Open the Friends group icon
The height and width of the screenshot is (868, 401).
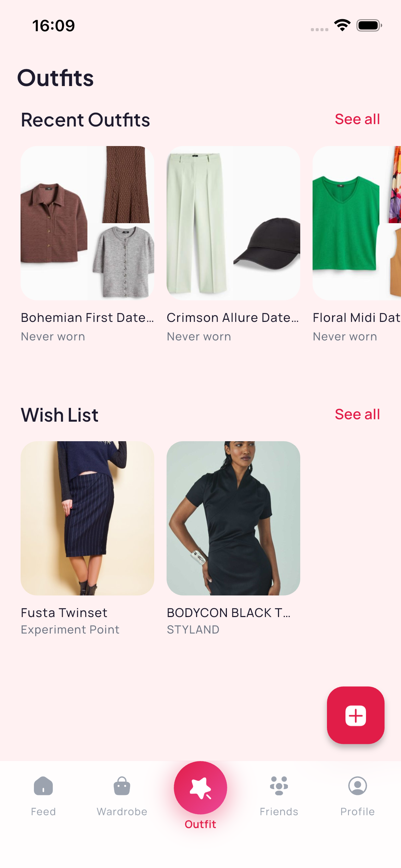pos(279,786)
